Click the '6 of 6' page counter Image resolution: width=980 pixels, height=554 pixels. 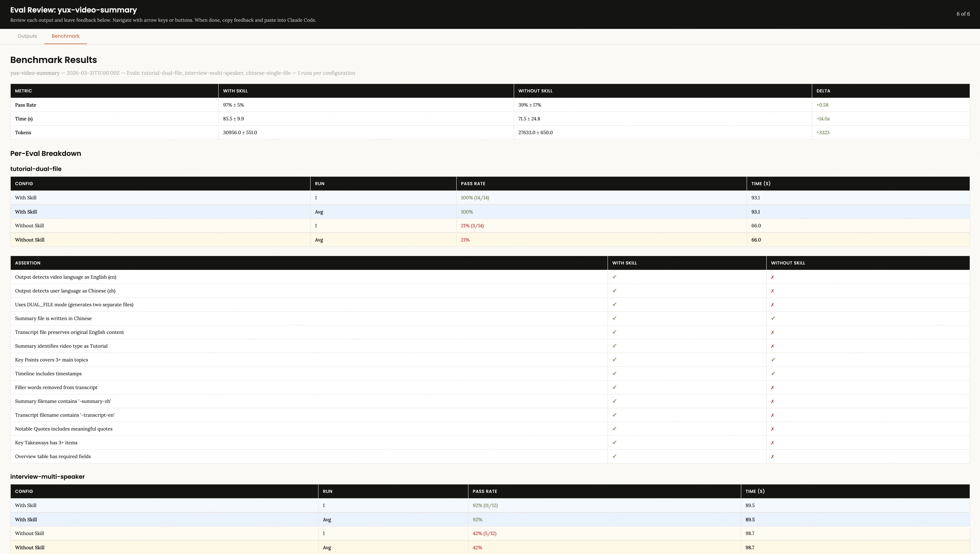click(x=964, y=14)
